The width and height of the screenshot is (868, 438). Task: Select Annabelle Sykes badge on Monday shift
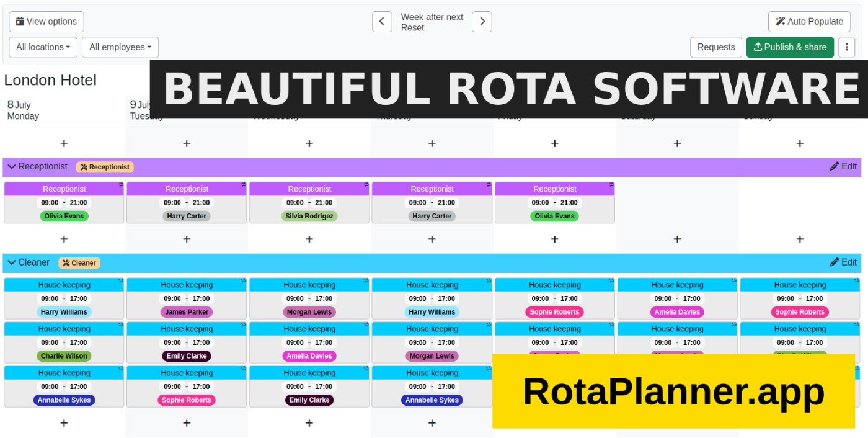64,400
